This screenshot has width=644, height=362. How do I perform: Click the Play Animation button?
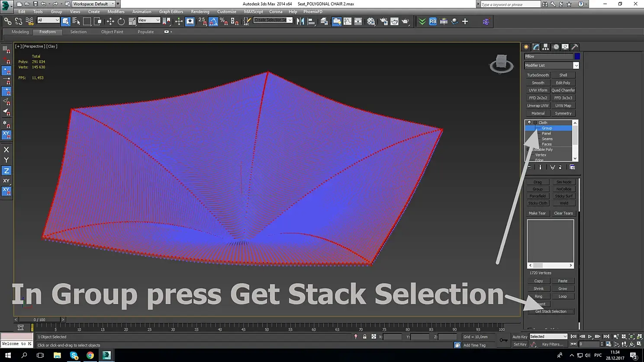pyautogui.click(x=590, y=336)
